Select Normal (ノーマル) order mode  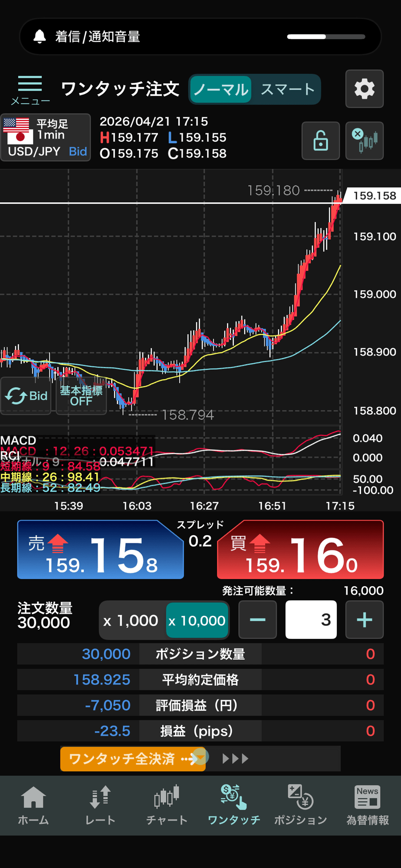tap(221, 89)
